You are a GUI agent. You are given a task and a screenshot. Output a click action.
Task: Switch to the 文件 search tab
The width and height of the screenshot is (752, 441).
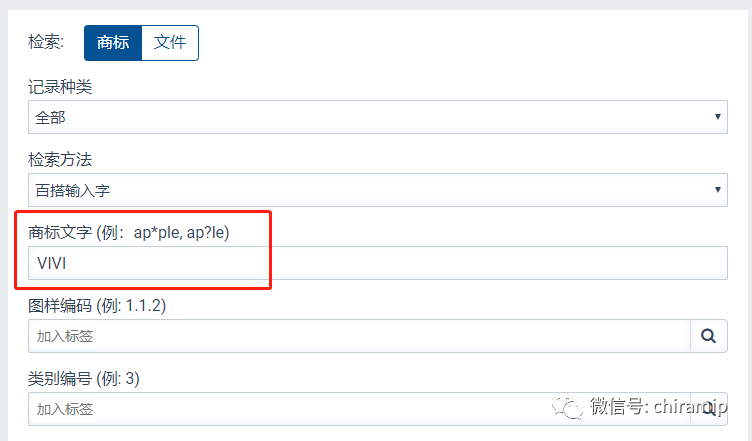pos(170,42)
